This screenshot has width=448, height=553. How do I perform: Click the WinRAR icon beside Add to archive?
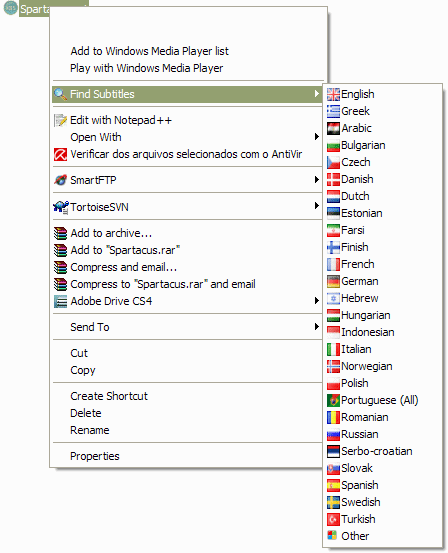pyautogui.click(x=60, y=233)
